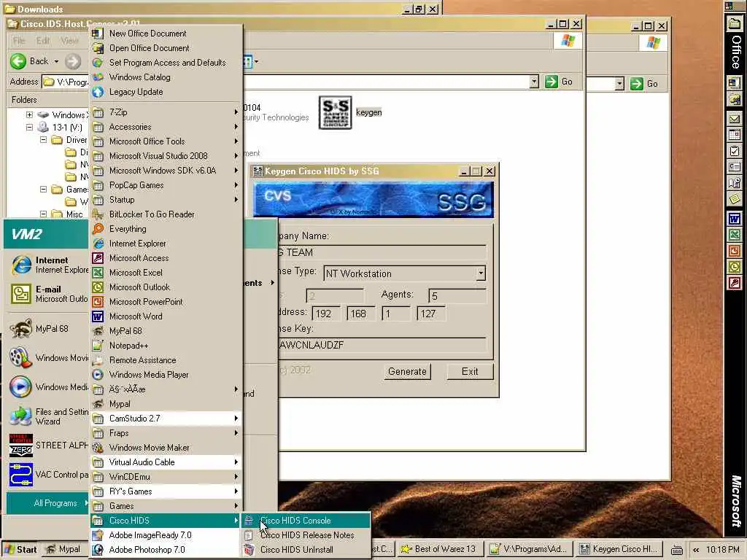This screenshot has height=560, width=747.
Task: Click the STREET ALPHA Zero pinned icon
Action: (21, 446)
